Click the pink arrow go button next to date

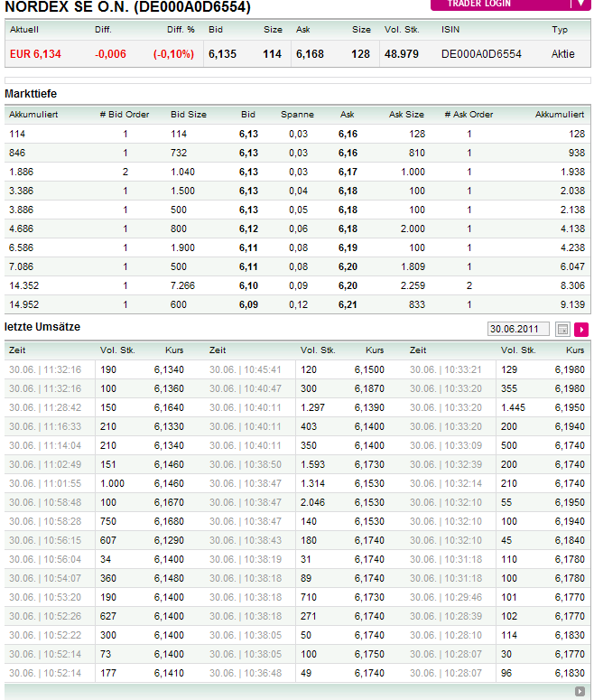tap(581, 330)
